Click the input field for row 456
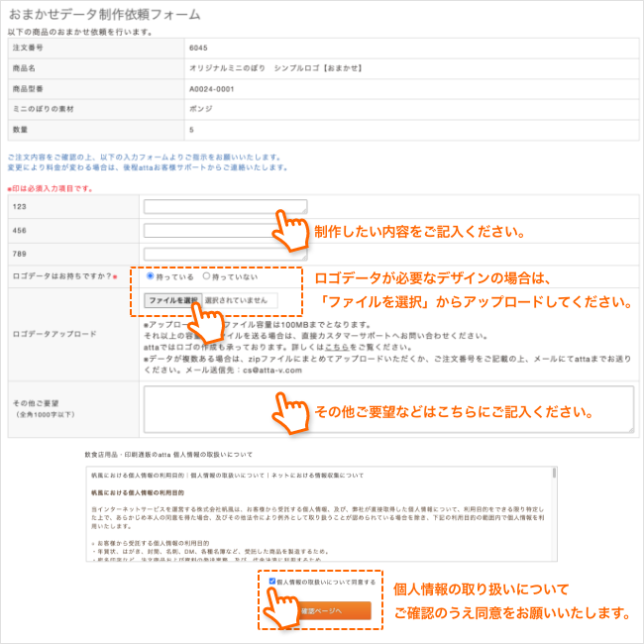The image size is (644, 644). click(225, 231)
